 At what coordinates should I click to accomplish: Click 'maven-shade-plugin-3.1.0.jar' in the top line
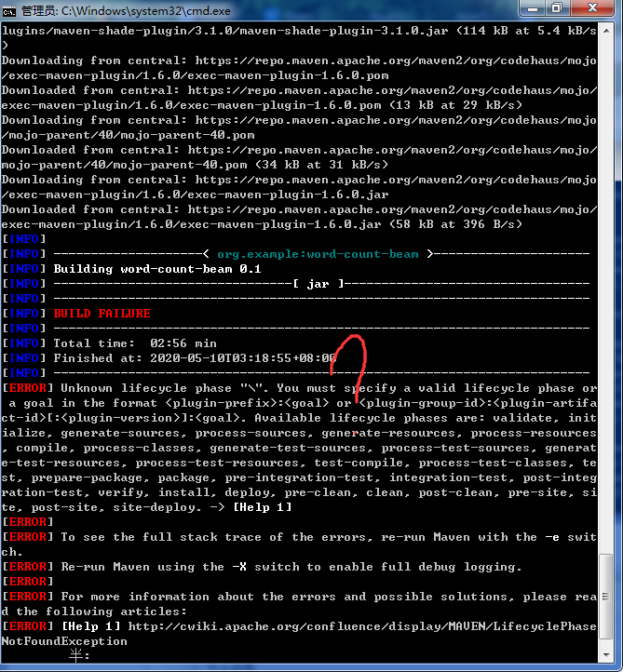(344, 31)
